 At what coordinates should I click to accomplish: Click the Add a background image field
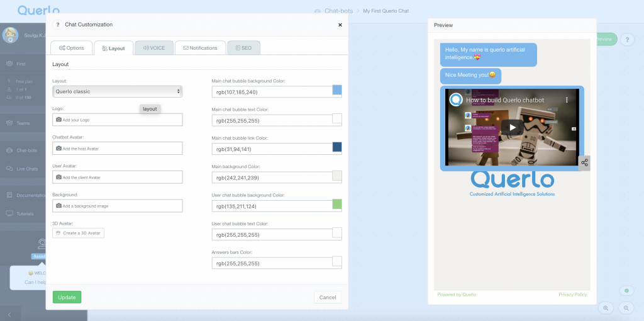tap(118, 206)
